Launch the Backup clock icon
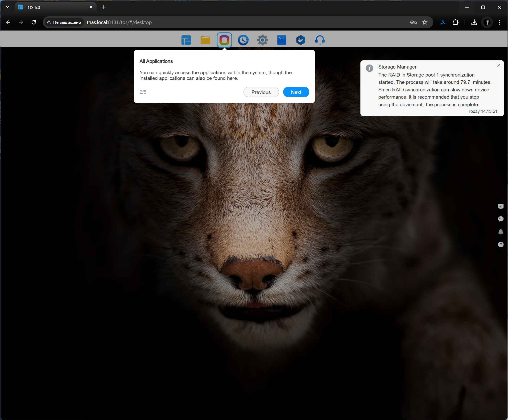 [x=243, y=40]
